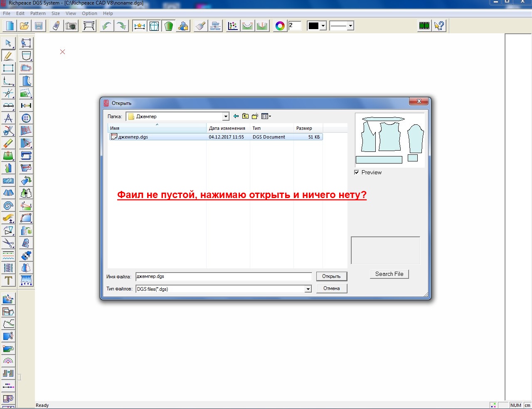Select the джемпер.dgs file in list

[216, 137]
